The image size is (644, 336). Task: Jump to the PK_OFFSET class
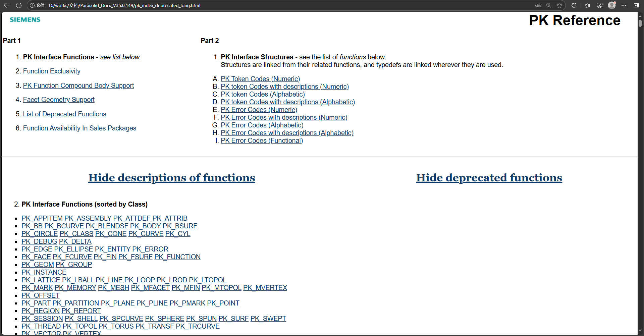(x=41, y=295)
